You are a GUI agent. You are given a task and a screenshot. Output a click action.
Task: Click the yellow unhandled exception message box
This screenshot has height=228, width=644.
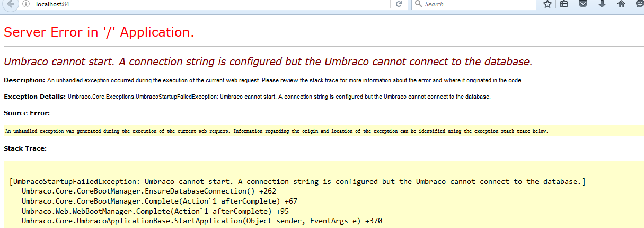pyautogui.click(x=323, y=131)
